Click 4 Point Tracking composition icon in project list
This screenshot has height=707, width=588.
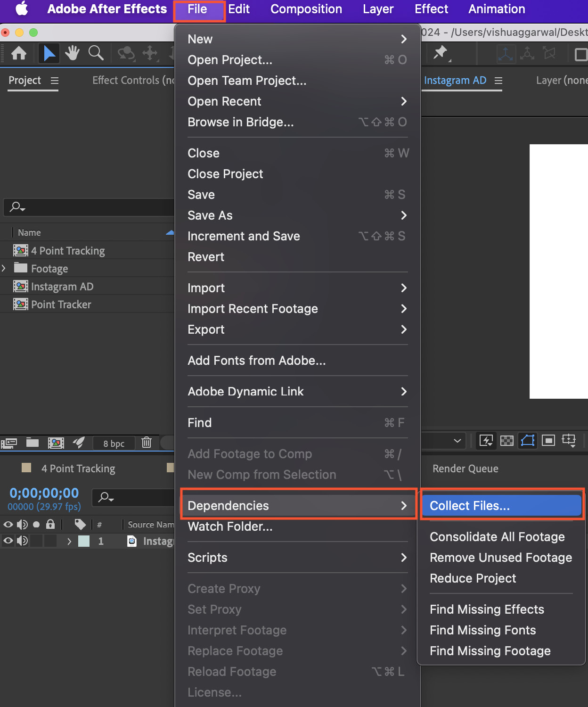point(21,250)
